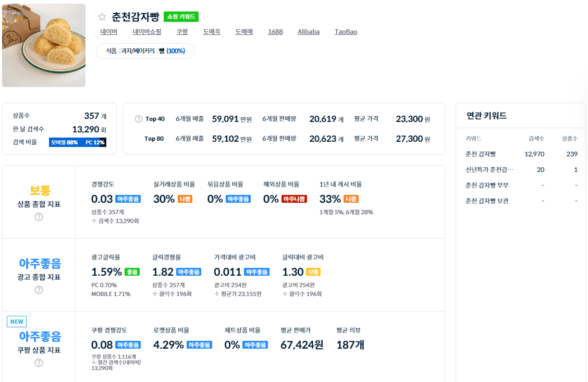Click the 67,424원 average selling price
Screen dimensions: 588x382
coord(302,345)
